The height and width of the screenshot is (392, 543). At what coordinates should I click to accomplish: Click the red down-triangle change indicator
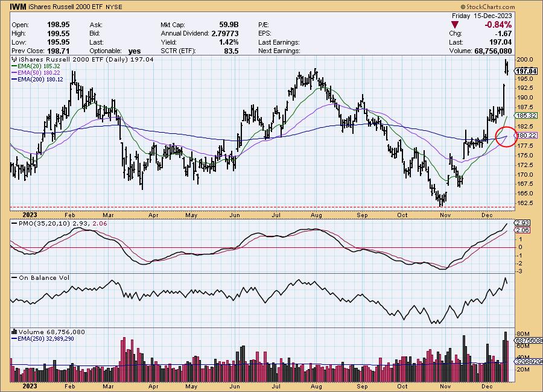coord(455,25)
